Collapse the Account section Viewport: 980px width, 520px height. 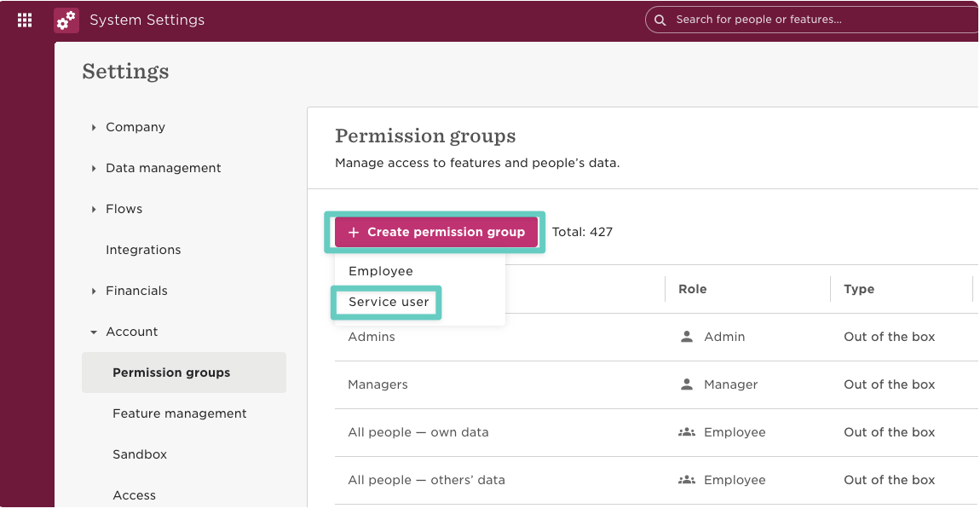click(94, 332)
